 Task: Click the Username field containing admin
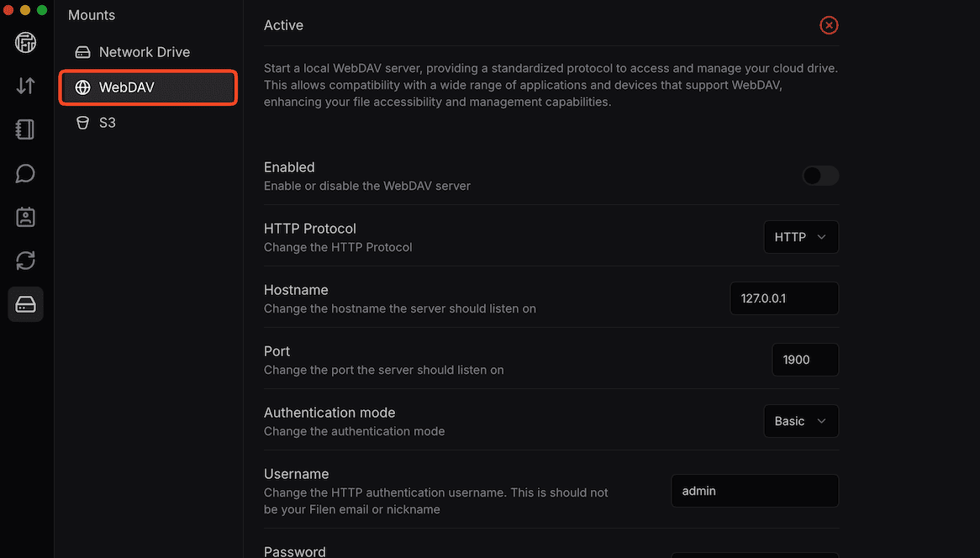point(754,491)
